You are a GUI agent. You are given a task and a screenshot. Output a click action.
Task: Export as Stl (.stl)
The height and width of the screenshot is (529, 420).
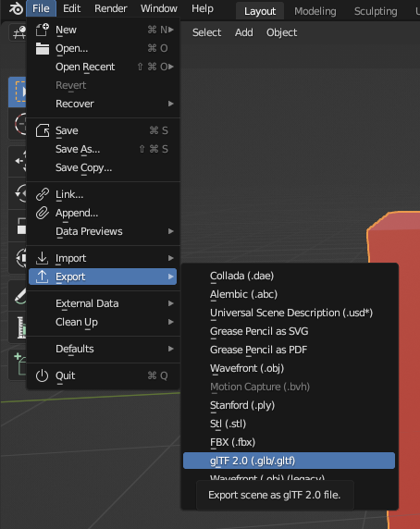[x=289, y=424]
